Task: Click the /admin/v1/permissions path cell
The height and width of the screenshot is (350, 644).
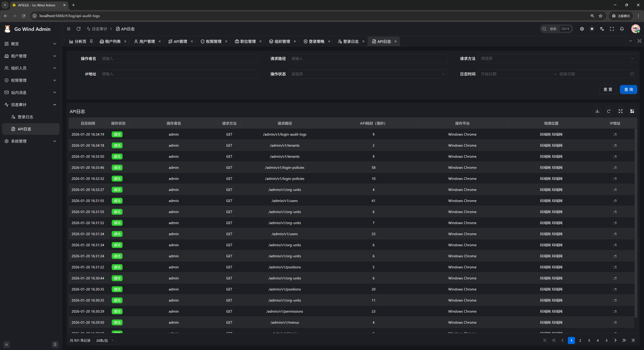Action: click(x=284, y=311)
